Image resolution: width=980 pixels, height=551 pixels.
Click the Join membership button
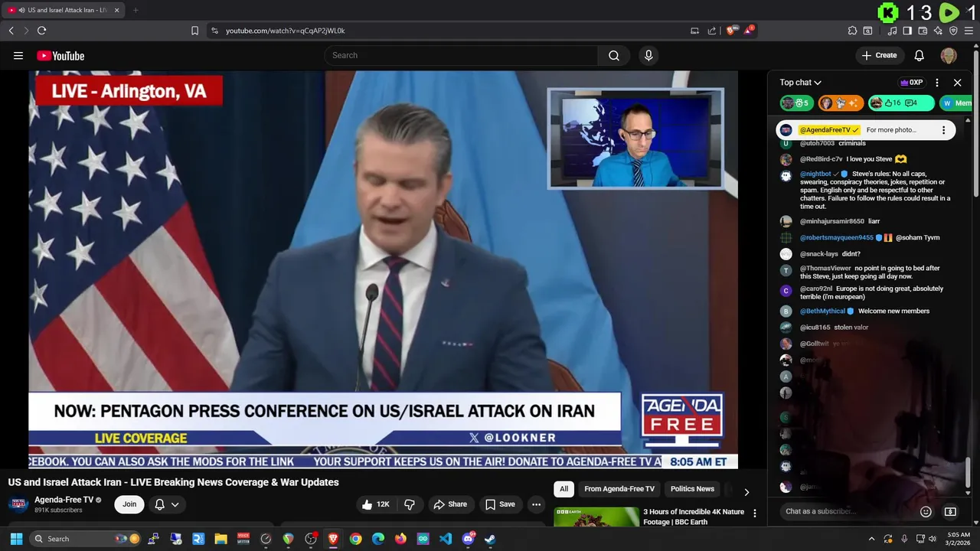(129, 504)
